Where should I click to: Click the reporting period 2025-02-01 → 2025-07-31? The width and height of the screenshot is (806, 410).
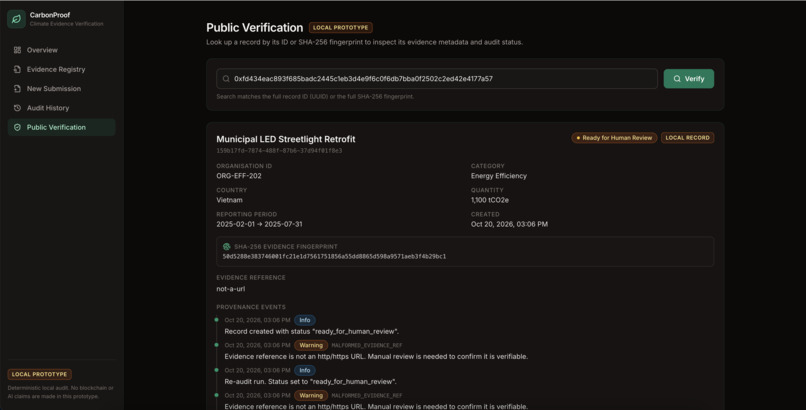tap(260, 224)
